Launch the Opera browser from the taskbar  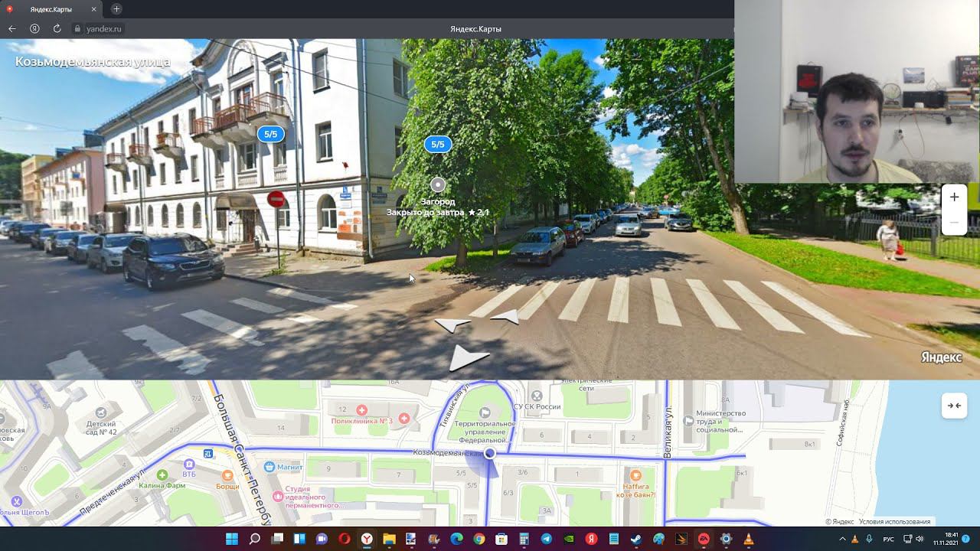point(345,539)
